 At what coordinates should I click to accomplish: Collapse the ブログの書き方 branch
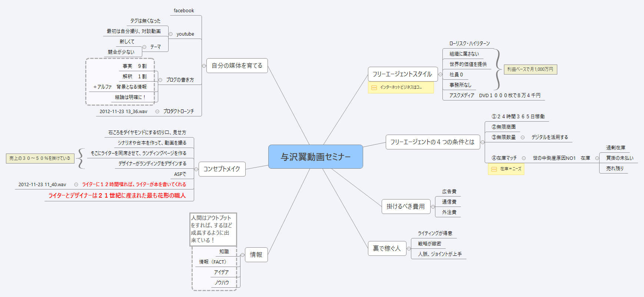(x=160, y=80)
